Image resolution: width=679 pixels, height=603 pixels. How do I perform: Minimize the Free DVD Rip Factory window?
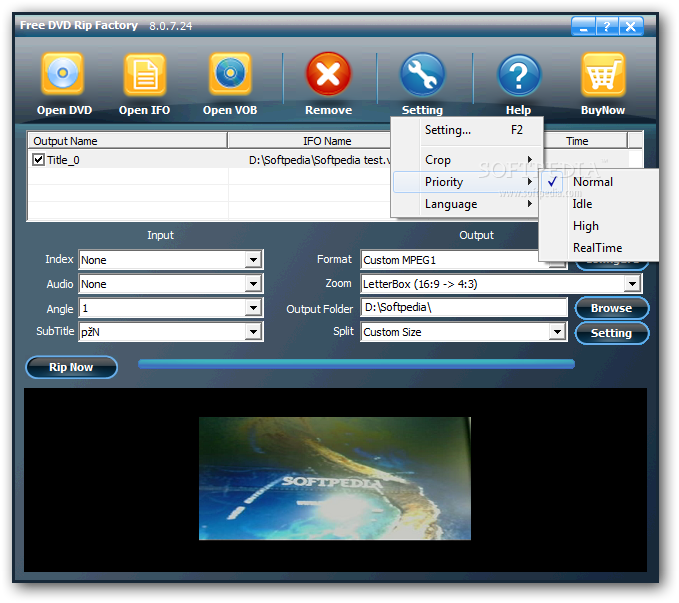(584, 26)
